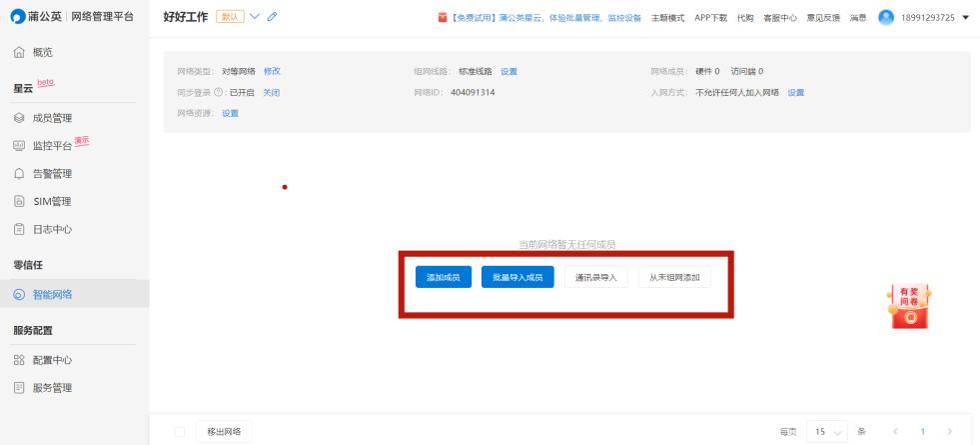Open the per-page 15 dropdown
This screenshot has width=980, height=445.
pos(827,432)
